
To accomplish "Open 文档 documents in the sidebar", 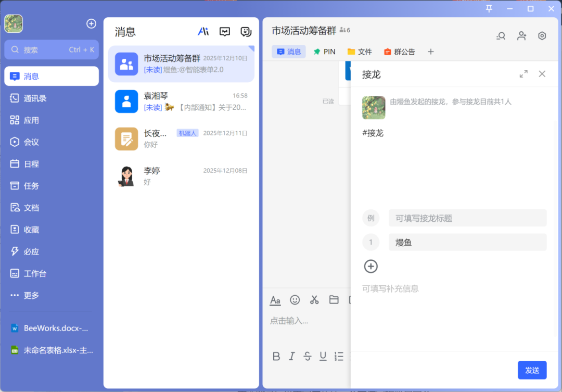I will pyautogui.click(x=52, y=207).
